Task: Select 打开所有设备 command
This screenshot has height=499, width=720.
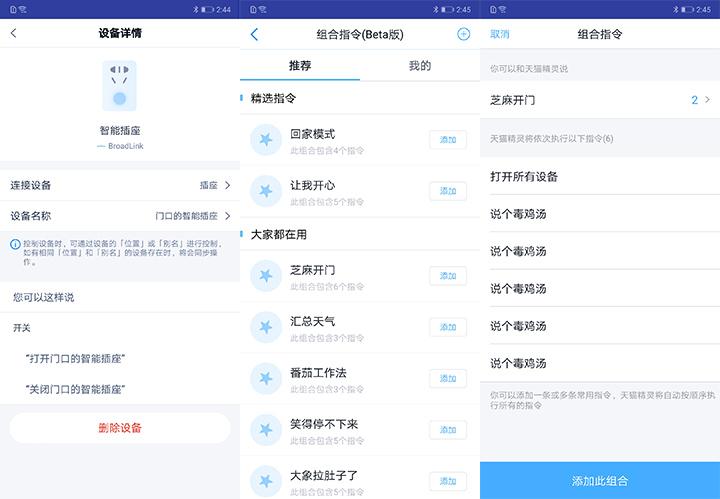Action: click(x=600, y=177)
